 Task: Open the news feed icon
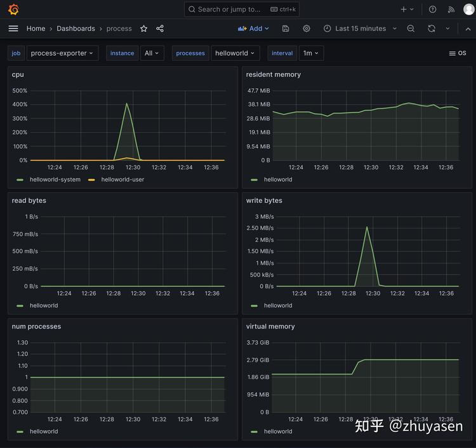[x=451, y=10]
